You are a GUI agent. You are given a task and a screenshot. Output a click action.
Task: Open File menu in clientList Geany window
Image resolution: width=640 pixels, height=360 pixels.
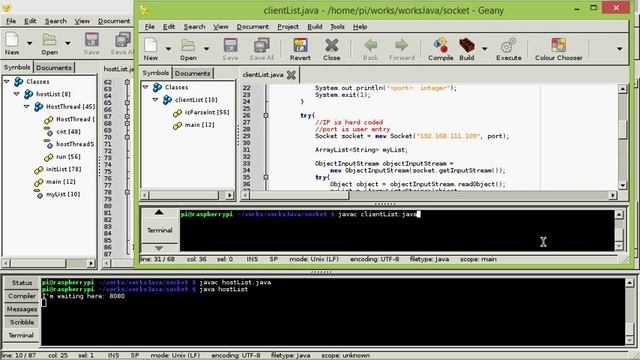point(150,27)
